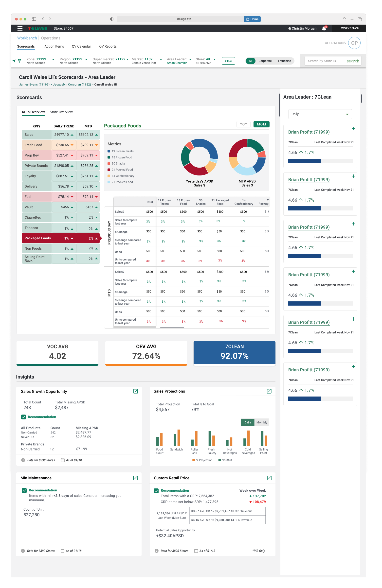Toggle Custom Retail Price Recommendation checkbox
The image size is (382, 588).
pyautogui.click(x=156, y=490)
